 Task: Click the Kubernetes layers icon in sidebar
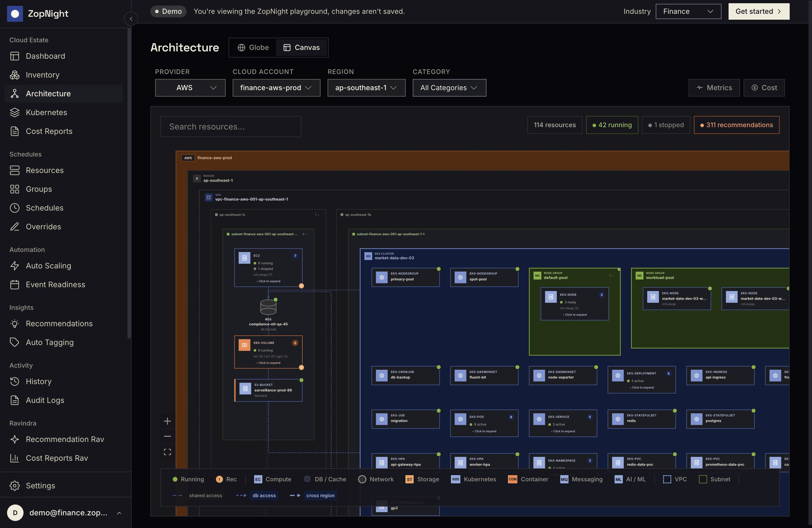click(x=15, y=112)
